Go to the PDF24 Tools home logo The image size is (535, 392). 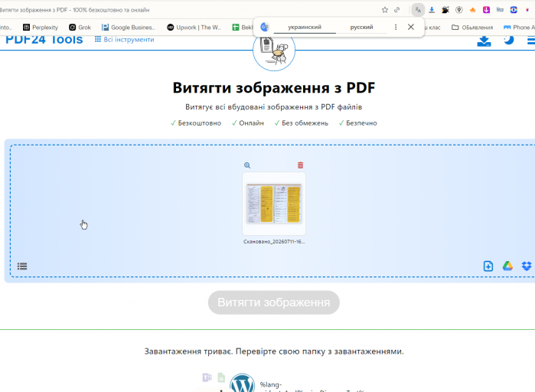click(x=44, y=40)
